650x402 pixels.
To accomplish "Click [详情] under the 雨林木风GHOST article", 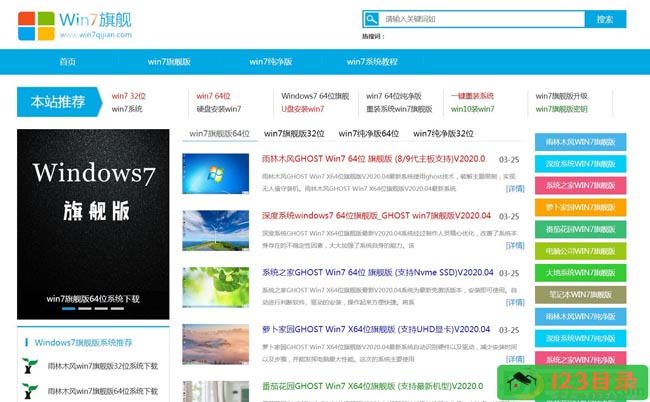I will tap(515, 189).
